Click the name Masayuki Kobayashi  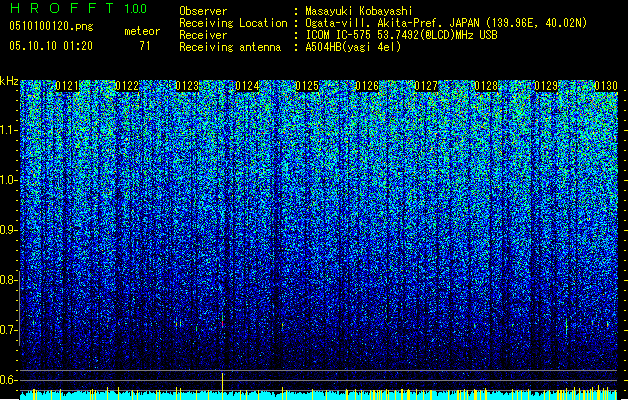tap(359, 11)
